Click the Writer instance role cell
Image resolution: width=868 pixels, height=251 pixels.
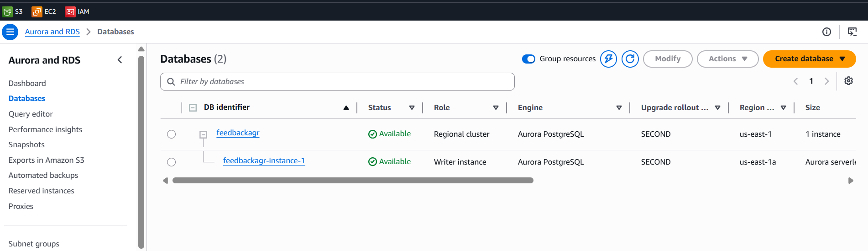(460, 162)
